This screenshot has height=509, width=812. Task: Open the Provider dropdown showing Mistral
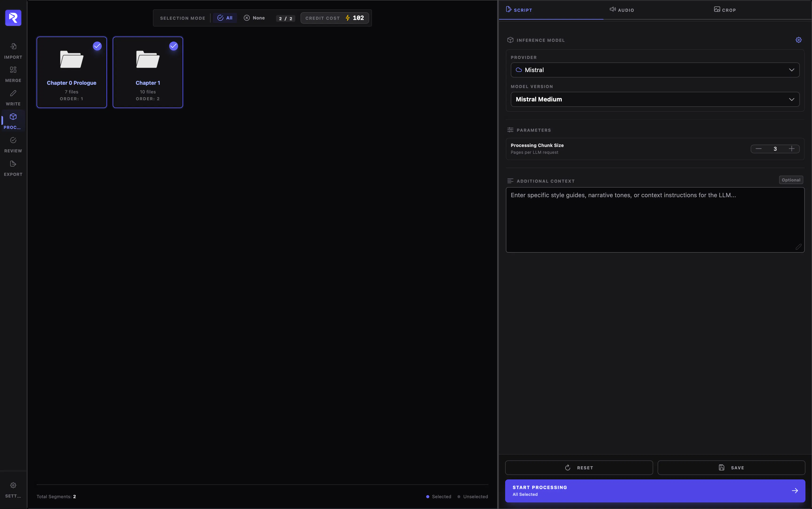point(655,70)
